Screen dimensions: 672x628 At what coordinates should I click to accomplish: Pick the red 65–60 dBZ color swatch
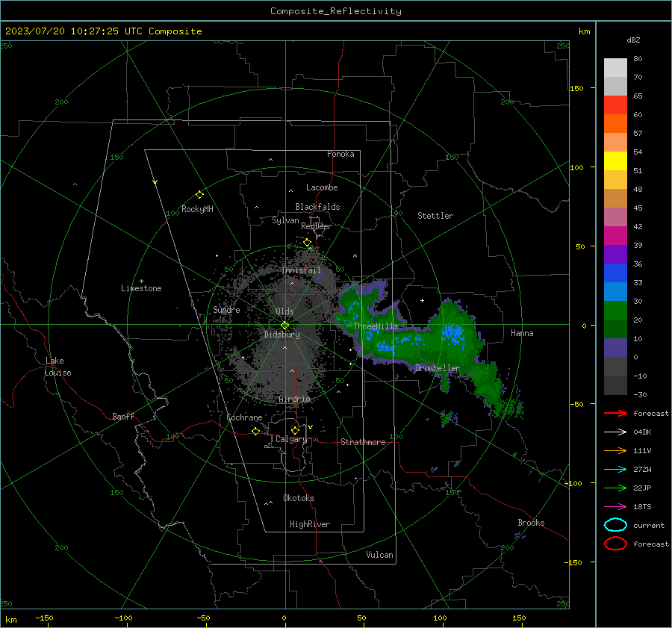point(615,105)
